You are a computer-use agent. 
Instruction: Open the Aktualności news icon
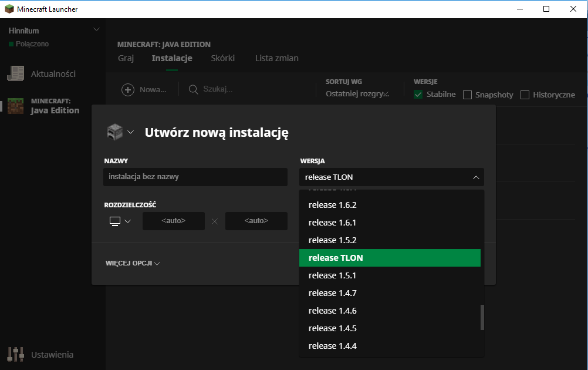[15, 74]
